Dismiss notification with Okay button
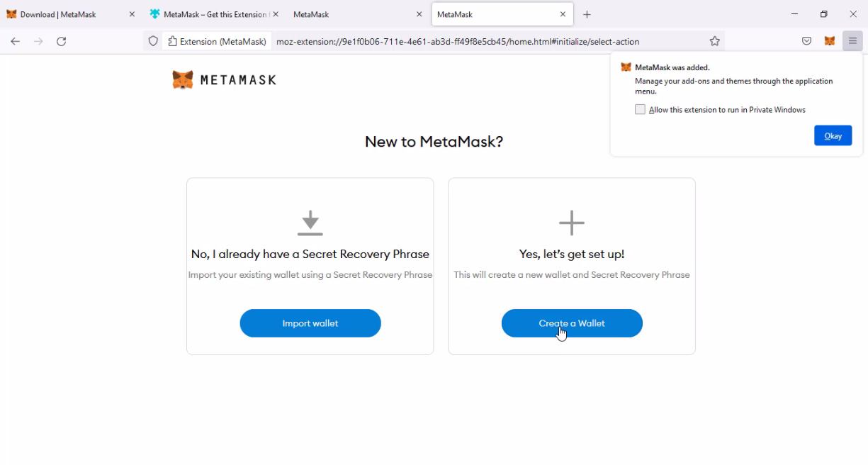Viewport: 868px width, 465px height. [833, 135]
